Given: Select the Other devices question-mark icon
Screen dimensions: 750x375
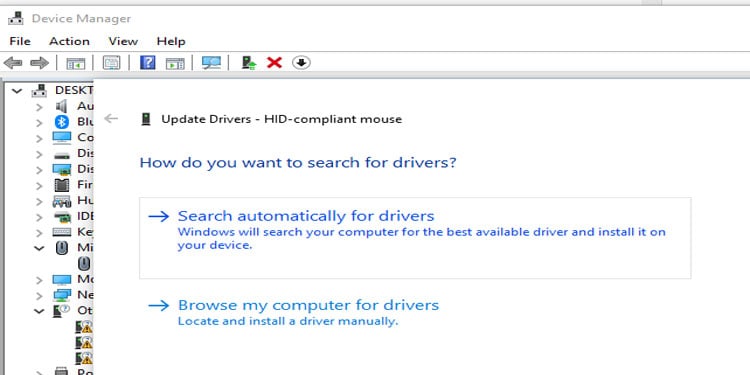Looking at the screenshot, I should coord(62,310).
